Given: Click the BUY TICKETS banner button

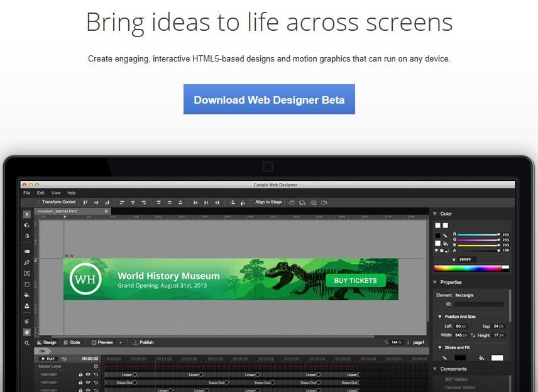Looking at the screenshot, I should 356,281.
